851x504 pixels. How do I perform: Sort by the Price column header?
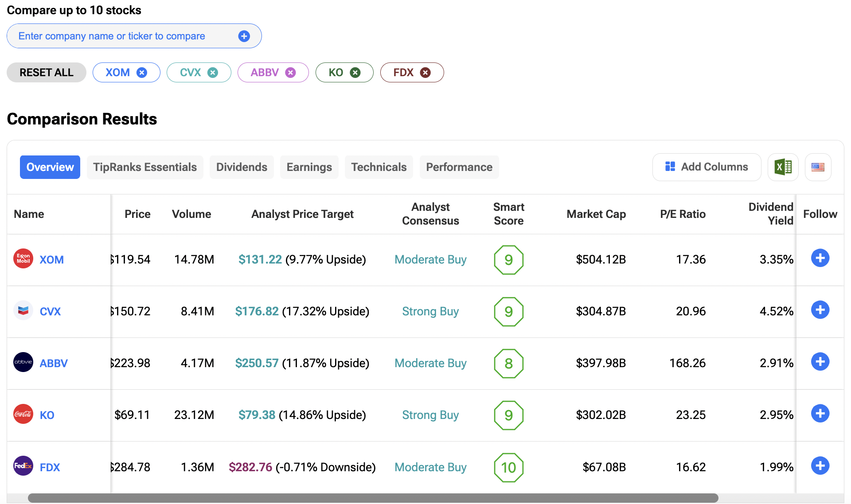137,214
